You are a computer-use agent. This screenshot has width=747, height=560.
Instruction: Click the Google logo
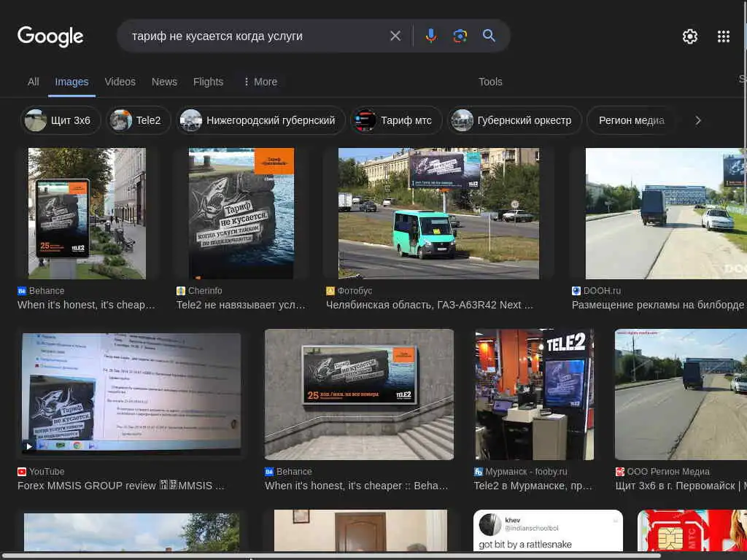pos(50,36)
